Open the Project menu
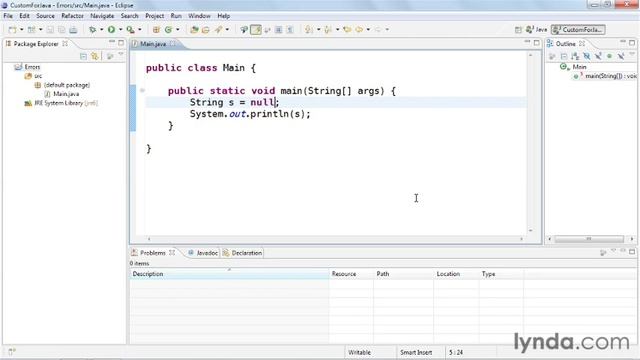This screenshot has height=360, width=640. pos(154,16)
